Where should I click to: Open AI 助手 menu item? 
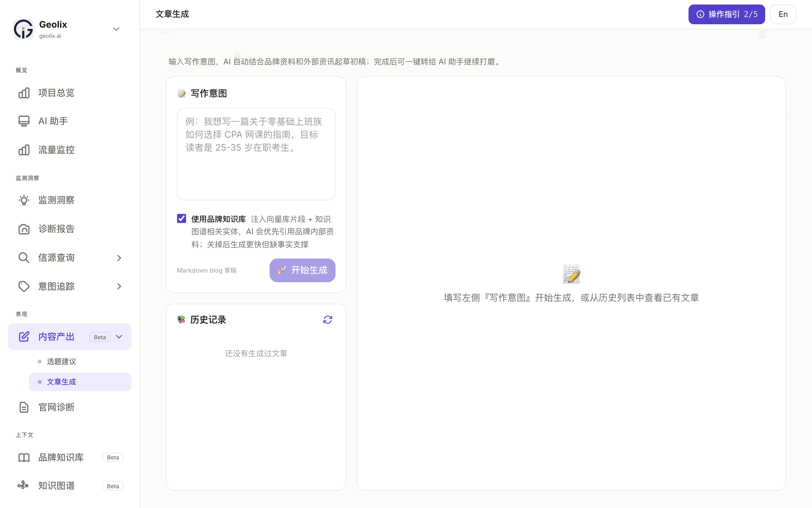pyautogui.click(x=70, y=121)
